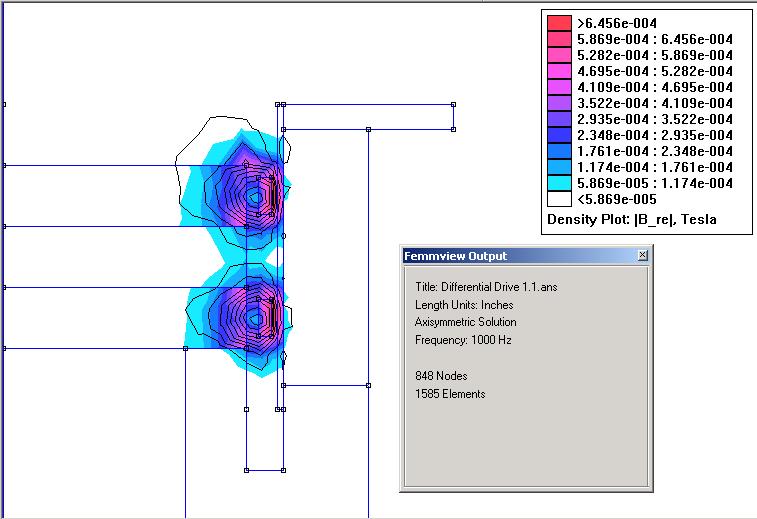Click 'Frequency: 1000 Hz' text

tap(463, 340)
